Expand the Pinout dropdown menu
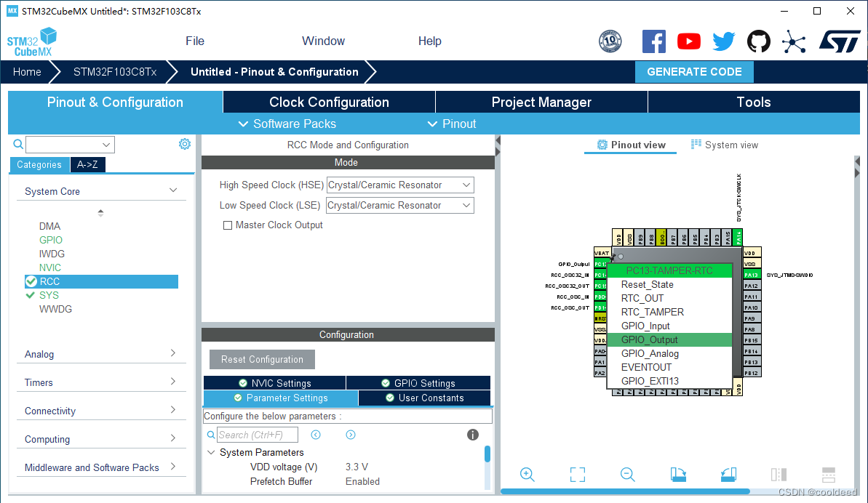The image size is (868, 503). point(452,124)
